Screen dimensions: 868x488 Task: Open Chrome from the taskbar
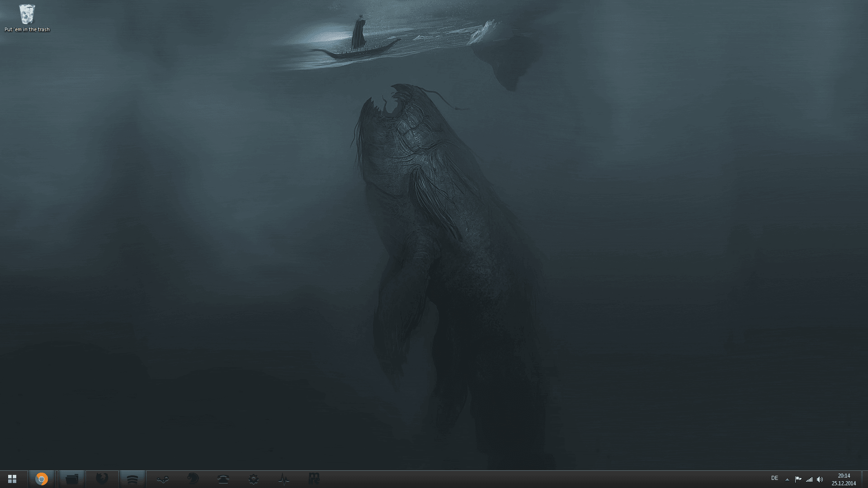pyautogui.click(x=42, y=479)
